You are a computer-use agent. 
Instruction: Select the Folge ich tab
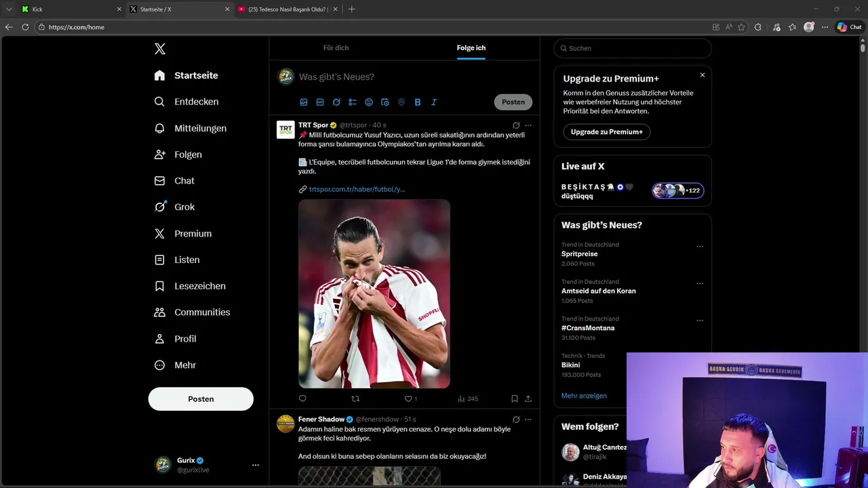point(471,47)
